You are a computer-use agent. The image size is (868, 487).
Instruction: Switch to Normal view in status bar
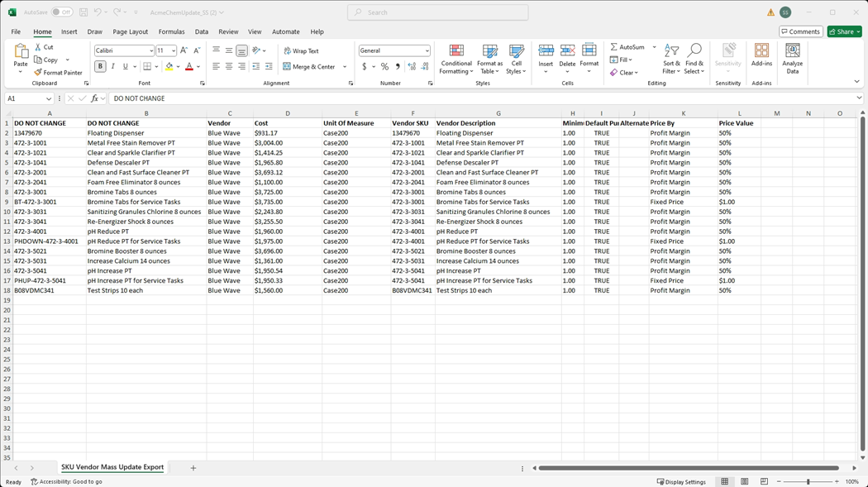click(x=725, y=481)
